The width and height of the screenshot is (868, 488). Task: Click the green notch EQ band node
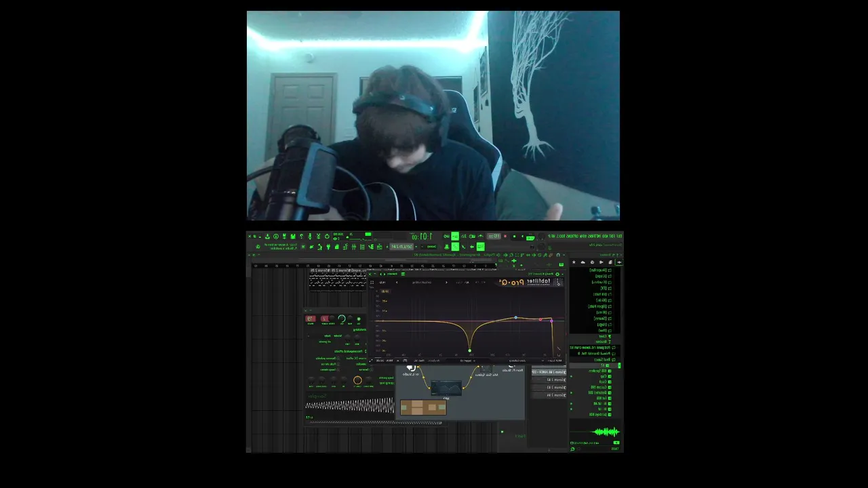[x=470, y=350]
